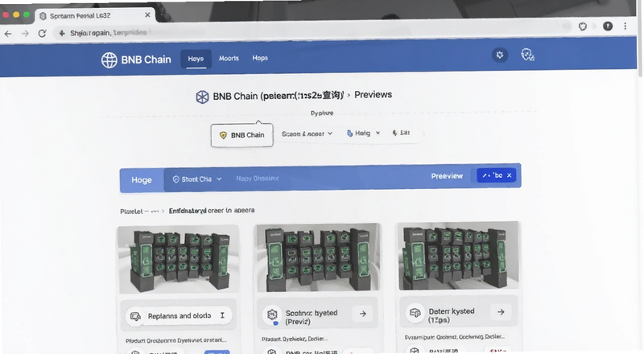Open the browser profile avatar icon

tap(608, 27)
